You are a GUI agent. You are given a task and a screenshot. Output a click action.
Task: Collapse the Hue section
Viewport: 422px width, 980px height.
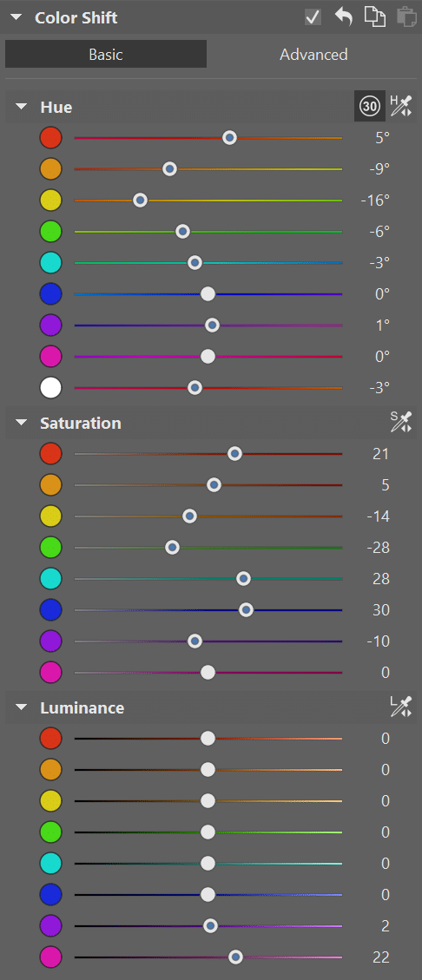coord(22,107)
